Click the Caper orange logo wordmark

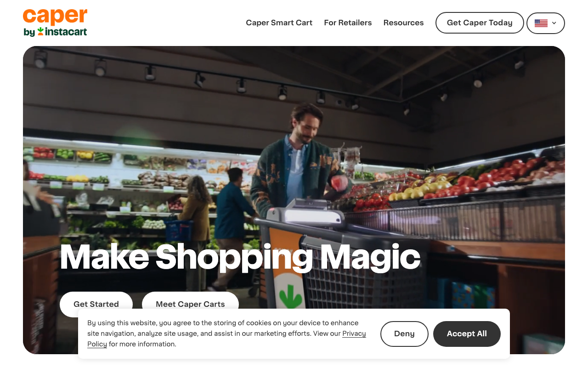55,17
